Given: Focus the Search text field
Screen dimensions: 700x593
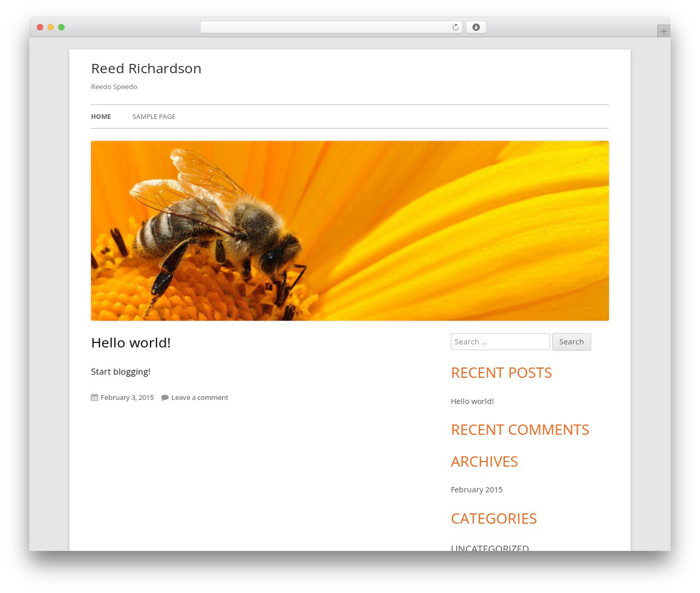Looking at the screenshot, I should click(500, 341).
